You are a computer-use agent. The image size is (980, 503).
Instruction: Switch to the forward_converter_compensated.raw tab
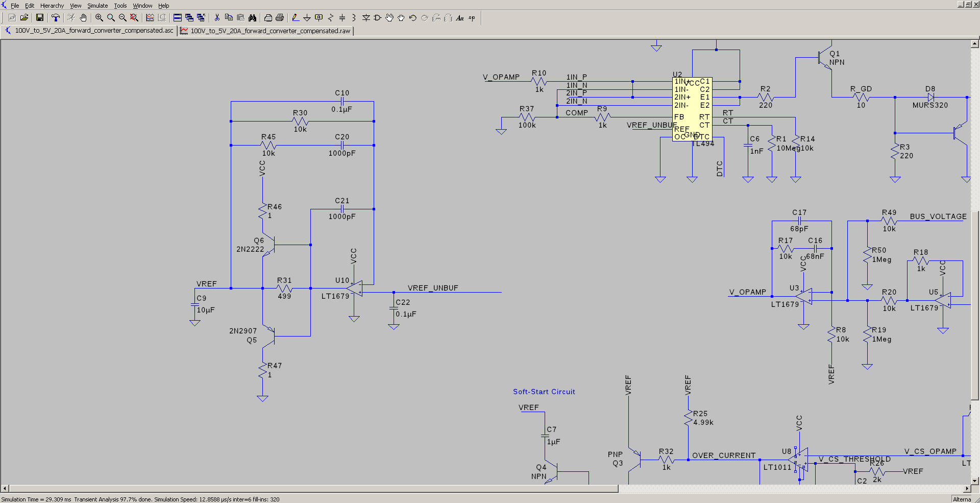265,31
